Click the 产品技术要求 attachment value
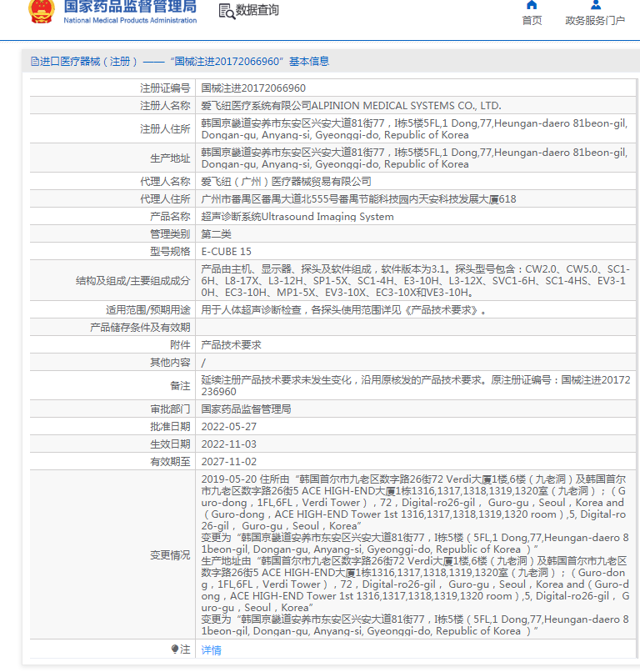This screenshot has height=672, width=640. (x=232, y=345)
